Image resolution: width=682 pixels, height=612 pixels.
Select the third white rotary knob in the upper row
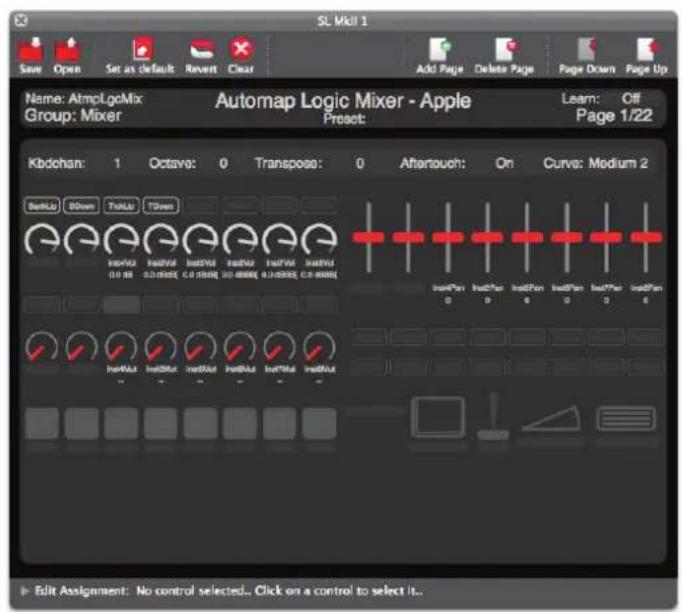tap(121, 239)
